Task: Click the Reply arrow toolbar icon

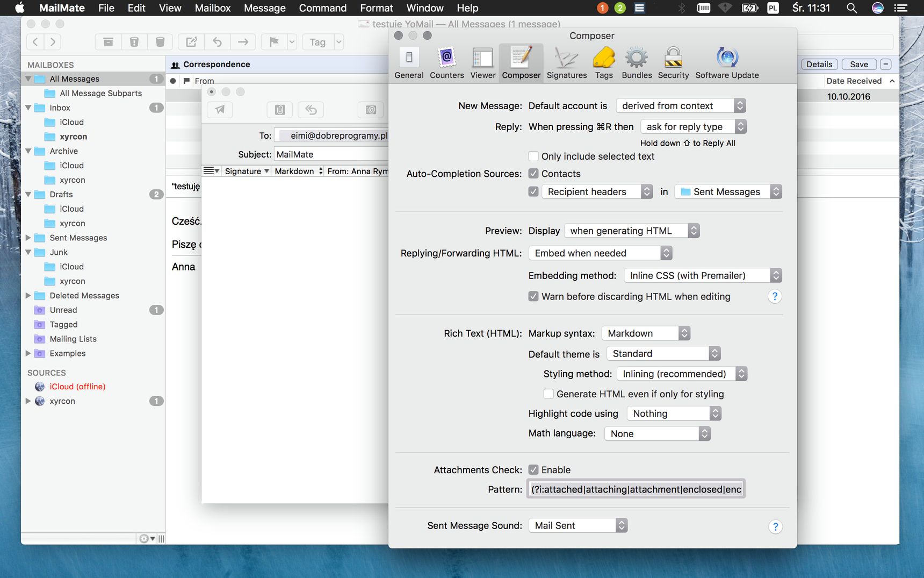Action: (217, 42)
